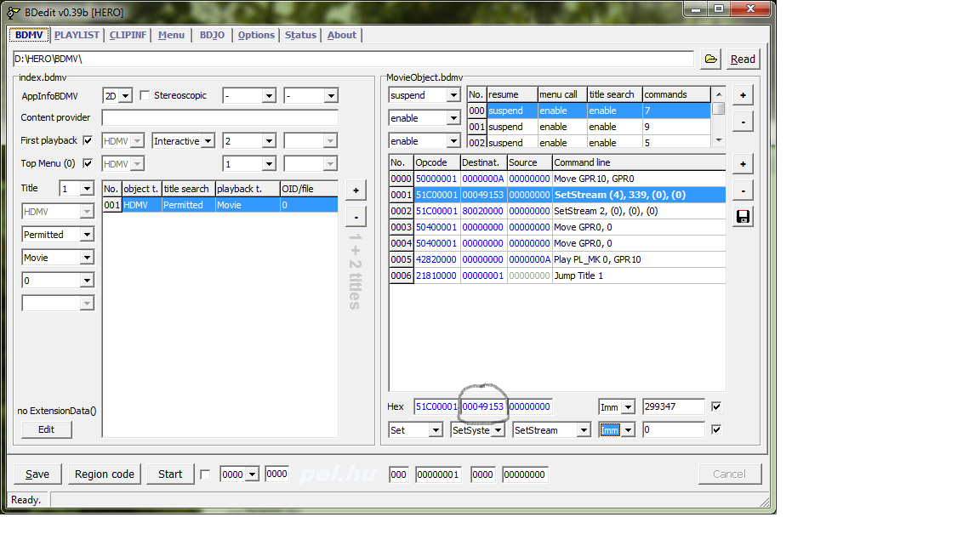
Task: Open the First playback title number dropdown showing 2
Action: click(269, 141)
